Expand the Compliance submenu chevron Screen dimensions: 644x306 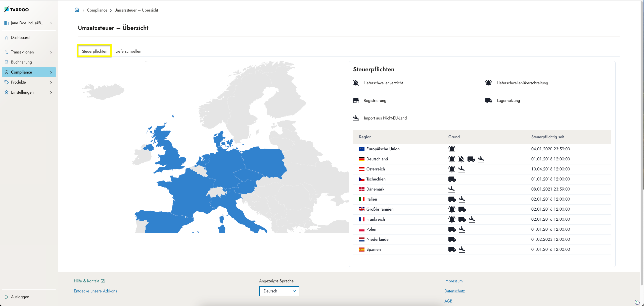[x=51, y=72]
